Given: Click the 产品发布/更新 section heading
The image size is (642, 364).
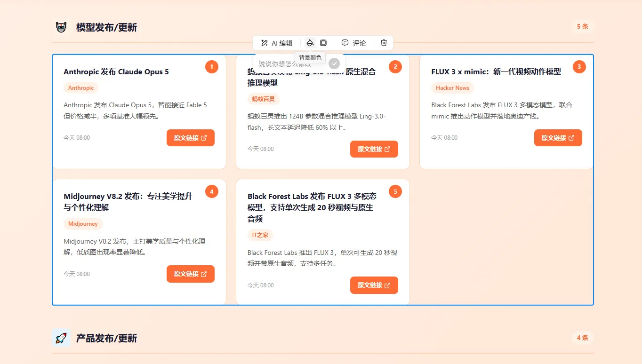Looking at the screenshot, I should 106,338.
